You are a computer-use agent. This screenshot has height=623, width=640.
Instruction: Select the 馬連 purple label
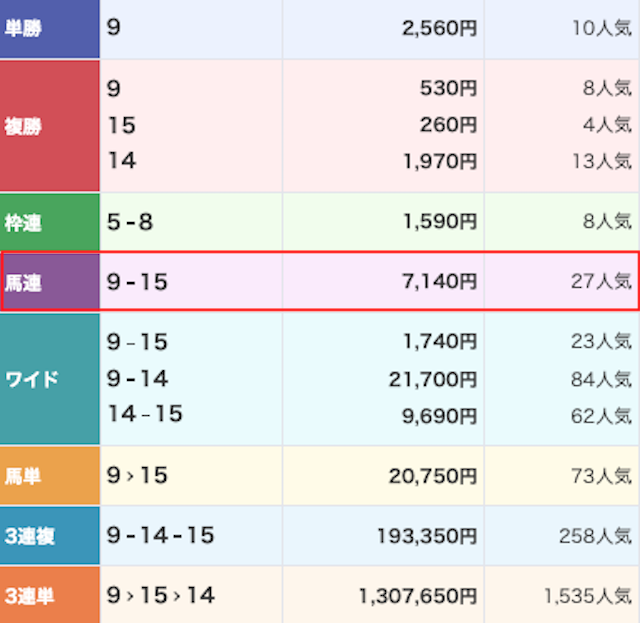51,282
